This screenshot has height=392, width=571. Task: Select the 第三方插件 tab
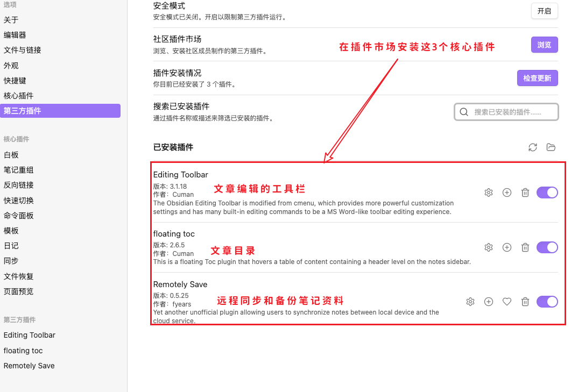tap(60, 111)
